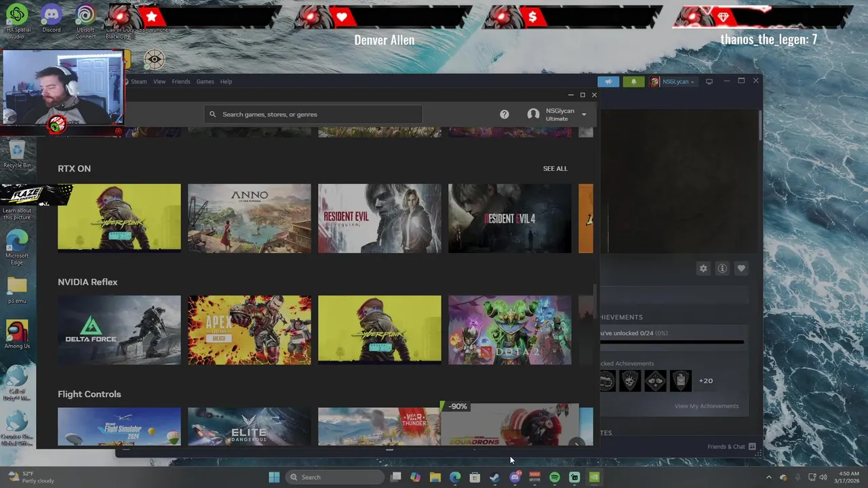The height and width of the screenshot is (488, 868).
Task: Open Microsoft Store from the taskbar
Action: click(475, 477)
